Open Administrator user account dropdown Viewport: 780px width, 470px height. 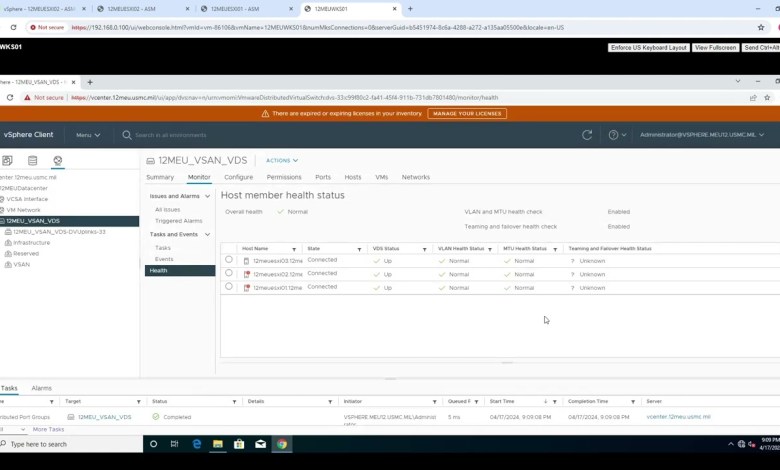coord(702,135)
